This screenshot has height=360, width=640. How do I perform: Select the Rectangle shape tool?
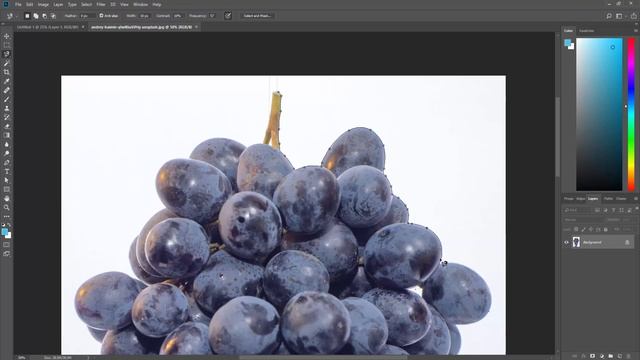point(7,189)
